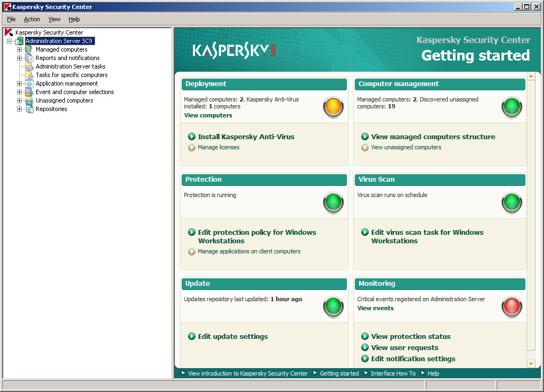Open View protection status link
The height and width of the screenshot is (392, 544).
pos(411,337)
